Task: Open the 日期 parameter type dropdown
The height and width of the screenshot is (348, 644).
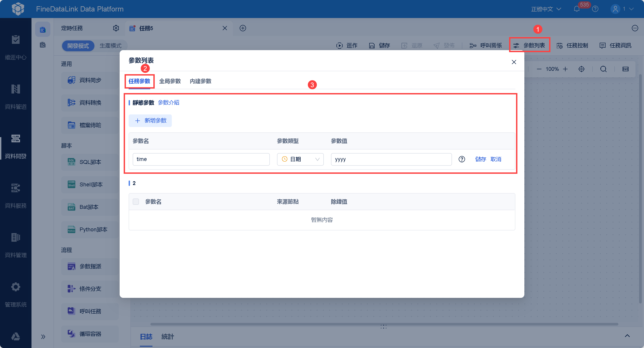Action: pyautogui.click(x=300, y=159)
